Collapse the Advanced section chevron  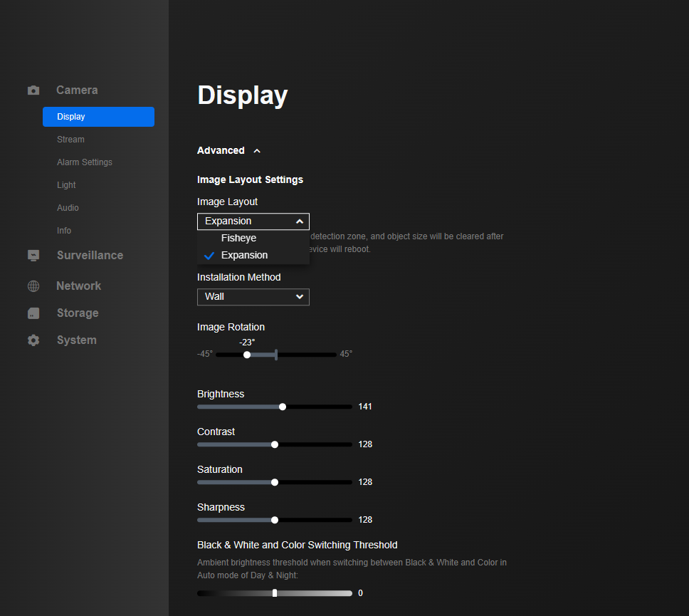(257, 151)
